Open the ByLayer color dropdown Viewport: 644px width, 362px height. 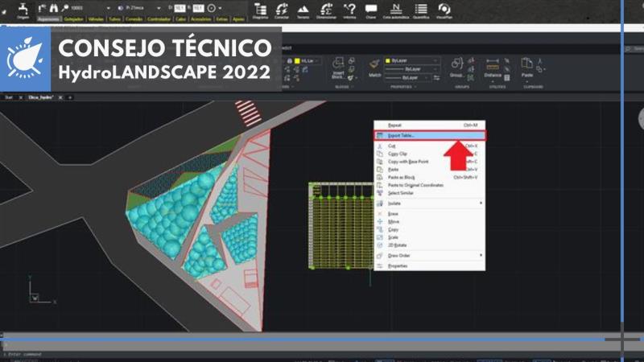pos(412,61)
